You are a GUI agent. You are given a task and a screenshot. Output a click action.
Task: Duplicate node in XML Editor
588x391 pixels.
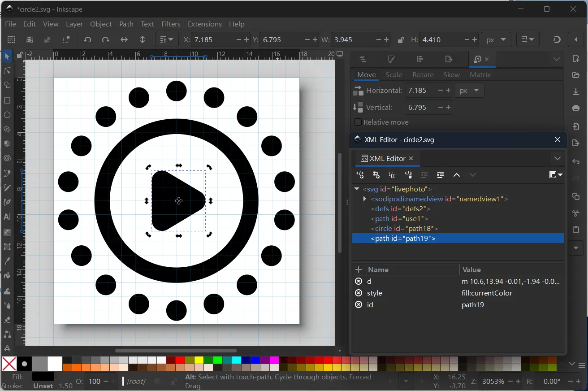pos(392,175)
